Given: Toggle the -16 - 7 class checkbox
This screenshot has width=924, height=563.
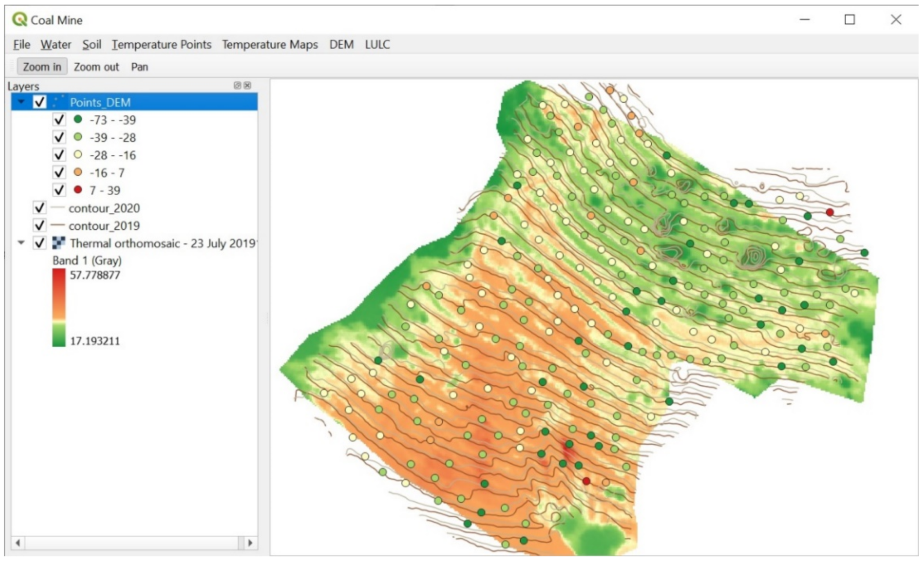Looking at the screenshot, I should 59,173.
